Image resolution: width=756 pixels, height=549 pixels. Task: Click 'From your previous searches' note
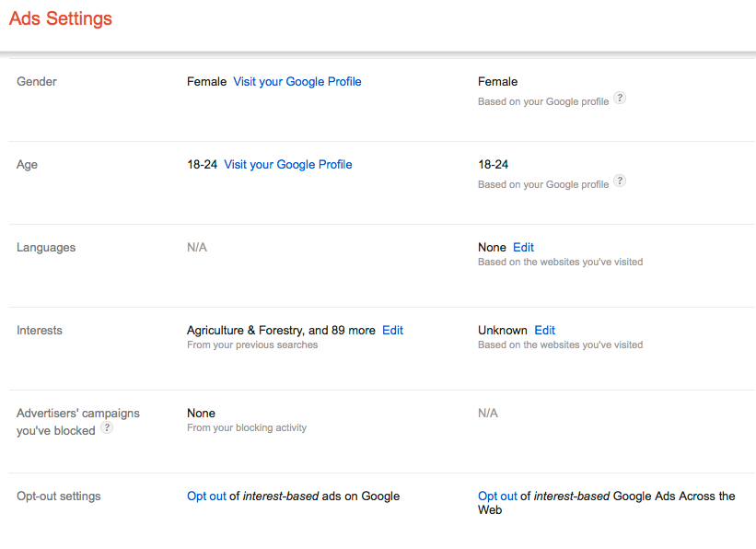(252, 345)
